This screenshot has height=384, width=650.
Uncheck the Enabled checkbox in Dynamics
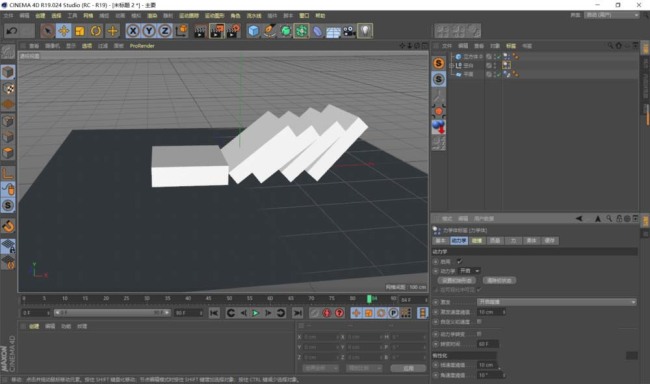(459, 261)
